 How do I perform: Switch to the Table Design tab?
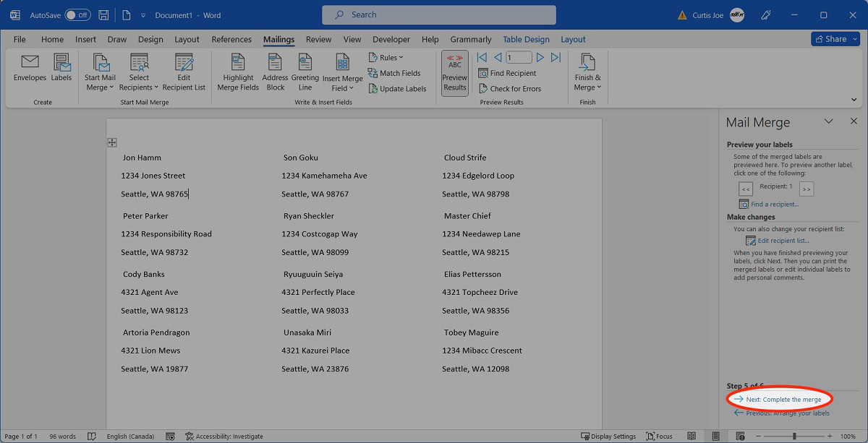point(526,40)
